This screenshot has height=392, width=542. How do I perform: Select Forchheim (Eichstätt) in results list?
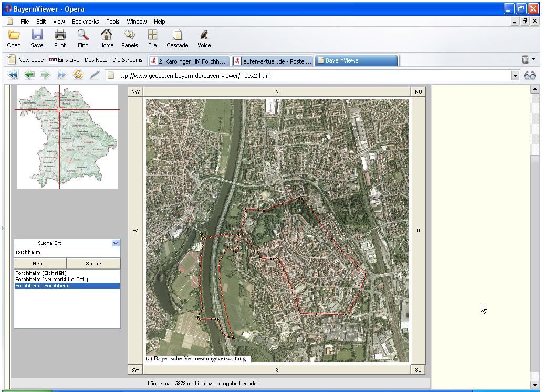coord(41,273)
